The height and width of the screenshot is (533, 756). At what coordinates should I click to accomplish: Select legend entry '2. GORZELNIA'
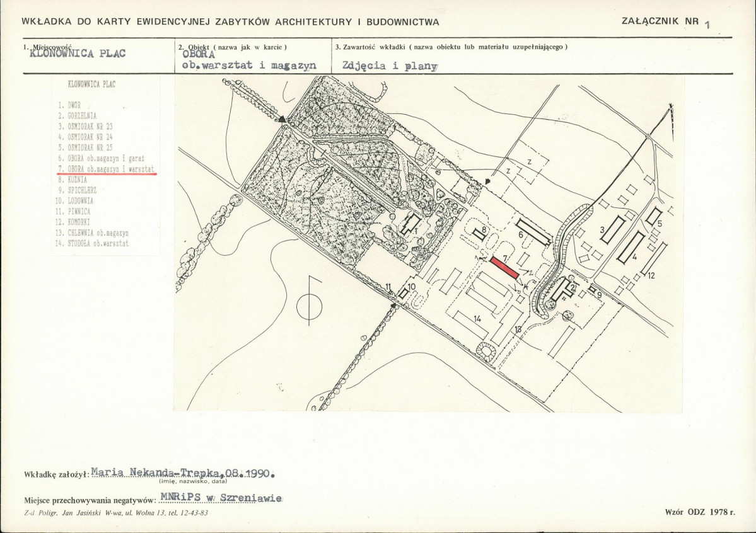click(x=77, y=116)
